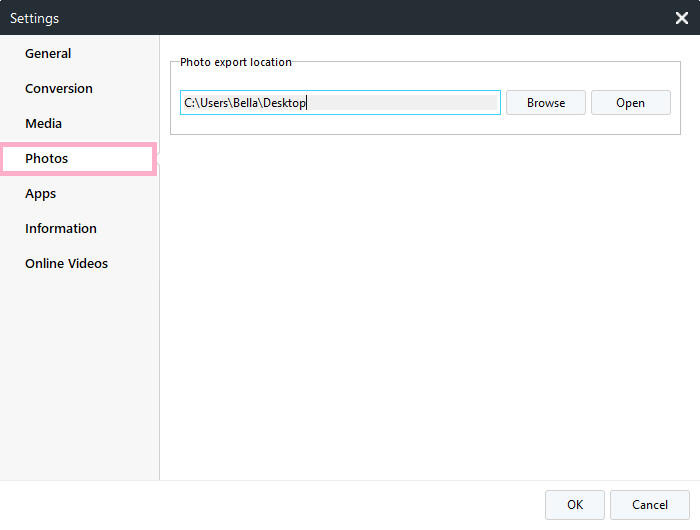700x530 pixels.
Task: Place cursor after "Desktop" in path field
Action: pyautogui.click(x=307, y=103)
